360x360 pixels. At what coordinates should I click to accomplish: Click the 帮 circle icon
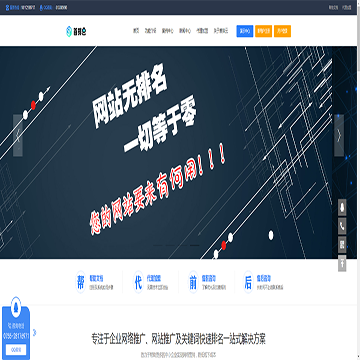(x=81, y=282)
